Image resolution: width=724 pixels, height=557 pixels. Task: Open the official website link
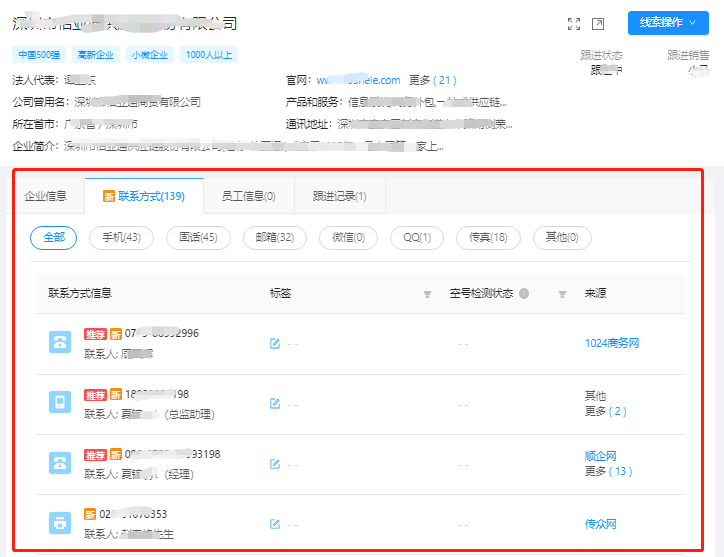pos(358,80)
